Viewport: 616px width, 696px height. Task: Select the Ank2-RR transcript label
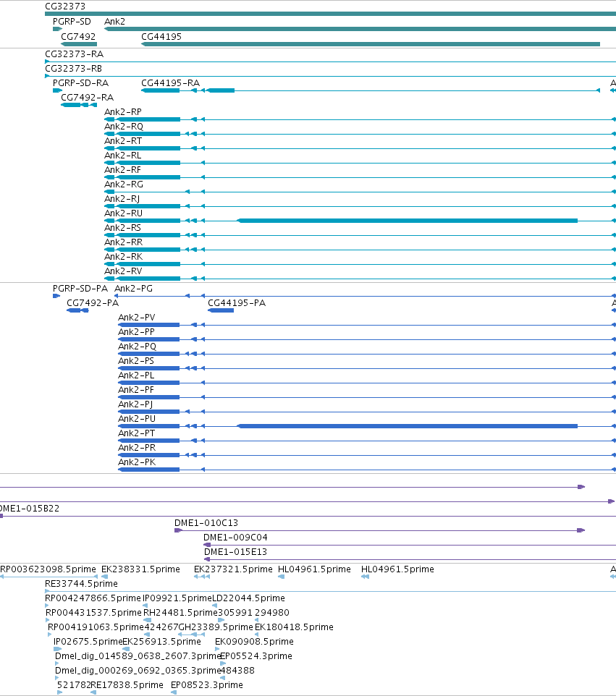[124, 242]
